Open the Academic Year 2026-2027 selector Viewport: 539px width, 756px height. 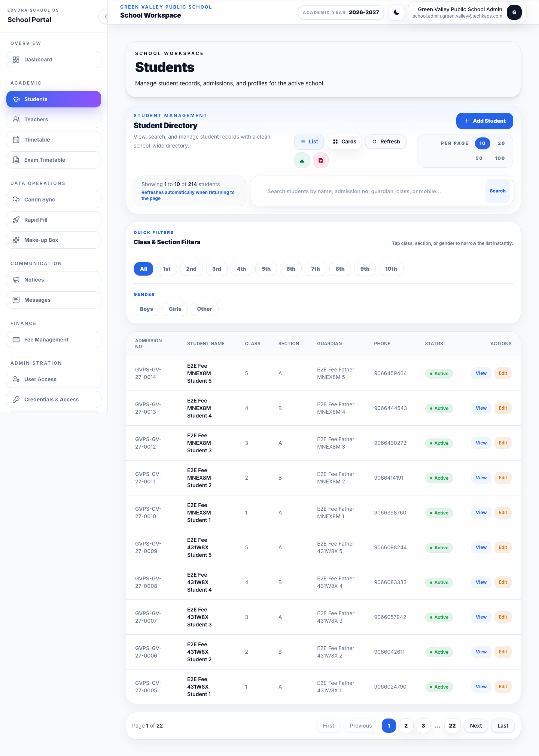click(341, 12)
